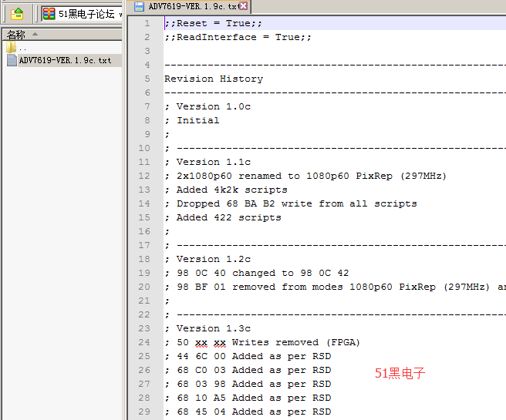Click the '50 xx xx Writes removed (FPGA)' line

click(262, 342)
